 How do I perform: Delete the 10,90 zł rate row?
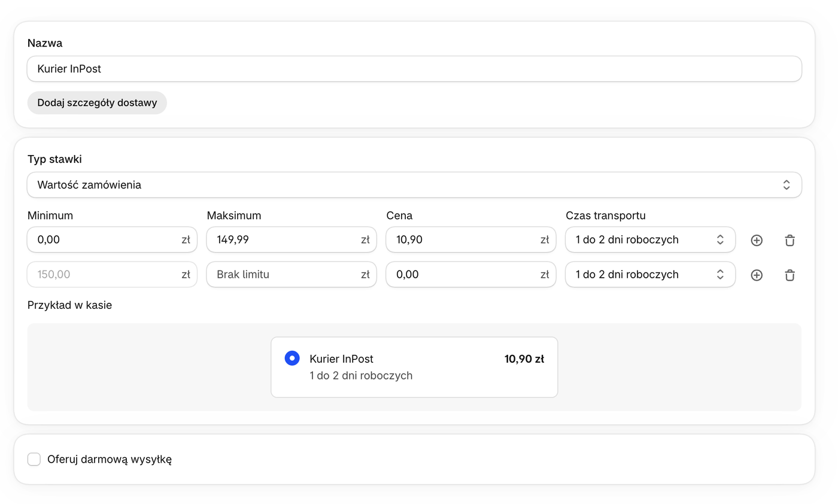tap(790, 240)
